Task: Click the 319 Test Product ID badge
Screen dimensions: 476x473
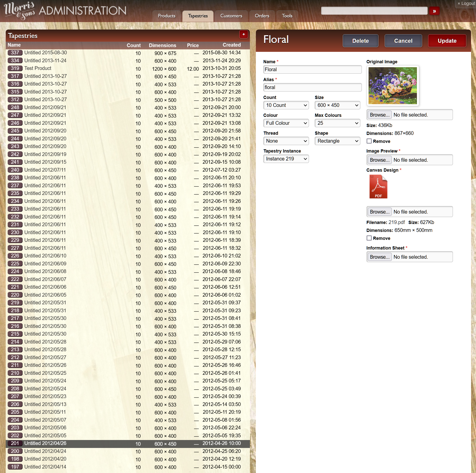Action: click(15, 68)
